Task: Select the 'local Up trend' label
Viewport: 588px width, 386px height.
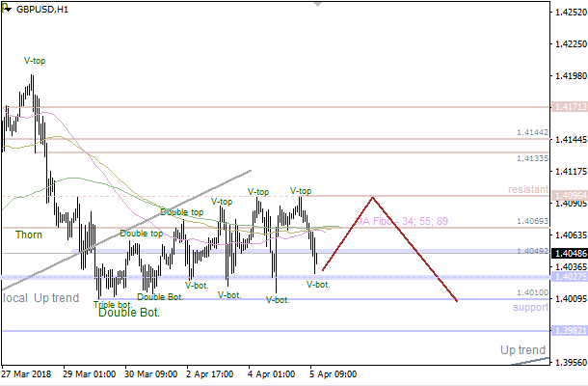Action: tap(40, 298)
